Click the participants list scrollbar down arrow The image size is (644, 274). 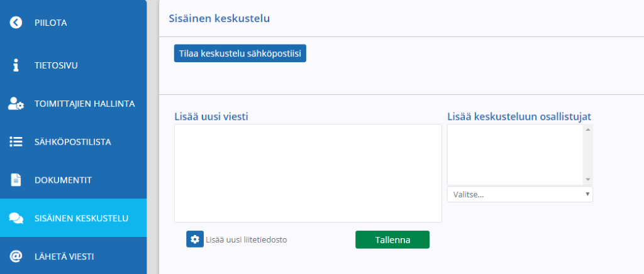coord(588,180)
